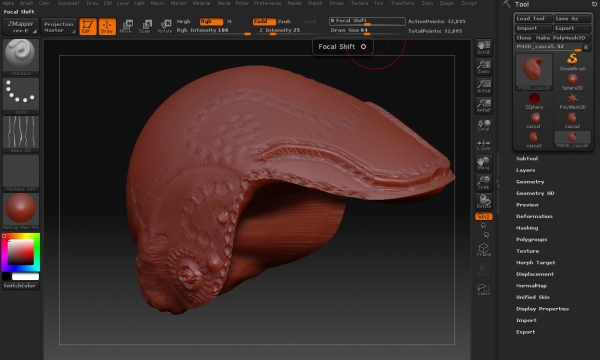Select the Sphere3D tool
Viewport: 600px width, 360px height.
572,81
